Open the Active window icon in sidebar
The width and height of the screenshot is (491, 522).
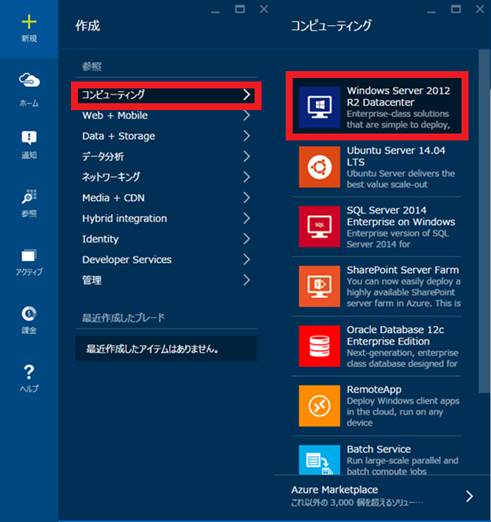click(x=29, y=256)
